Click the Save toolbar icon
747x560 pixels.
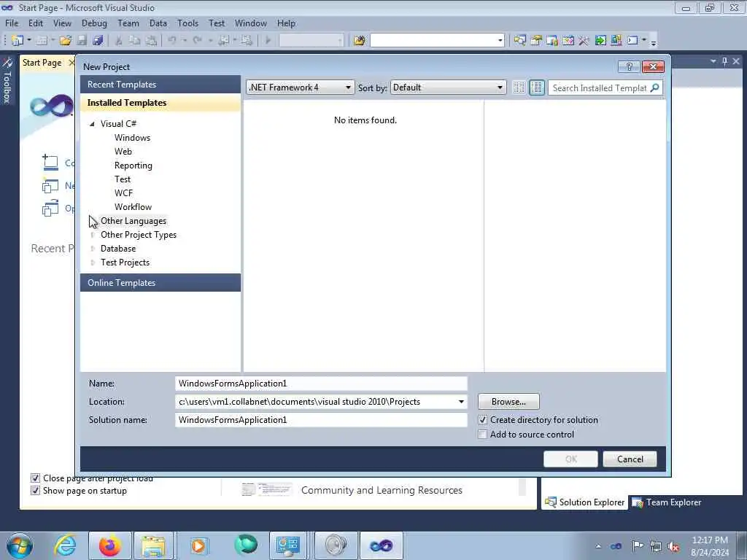click(x=82, y=41)
